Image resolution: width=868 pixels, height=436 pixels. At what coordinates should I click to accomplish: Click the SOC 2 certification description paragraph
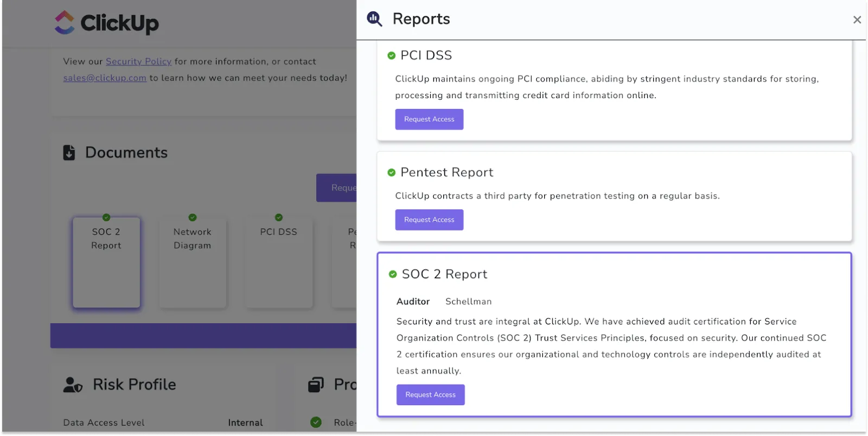click(611, 346)
